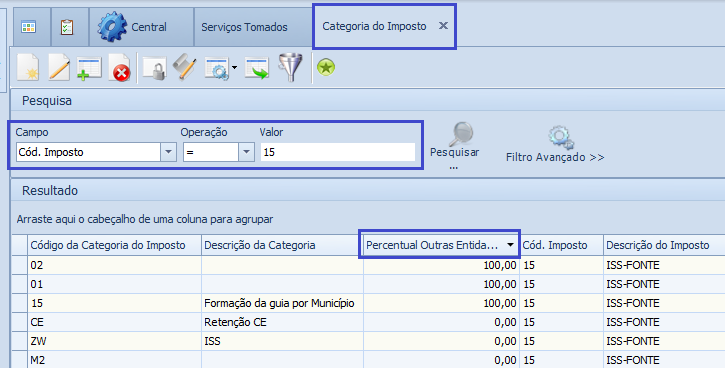The height and width of the screenshot is (368, 725).
Task: Click the add table row icon
Action: [89, 68]
